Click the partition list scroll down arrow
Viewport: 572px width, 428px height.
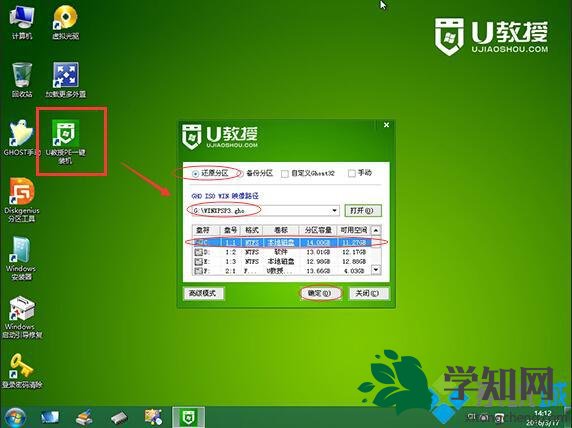376,270
